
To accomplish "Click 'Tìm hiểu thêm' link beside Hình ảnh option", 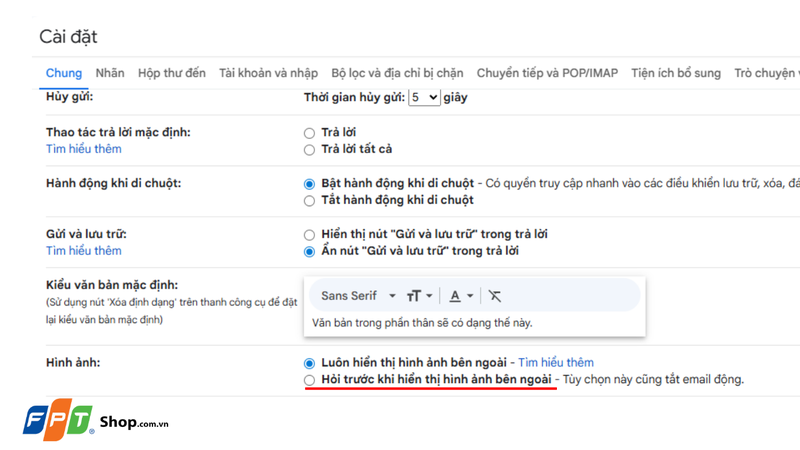I will tap(556, 363).
